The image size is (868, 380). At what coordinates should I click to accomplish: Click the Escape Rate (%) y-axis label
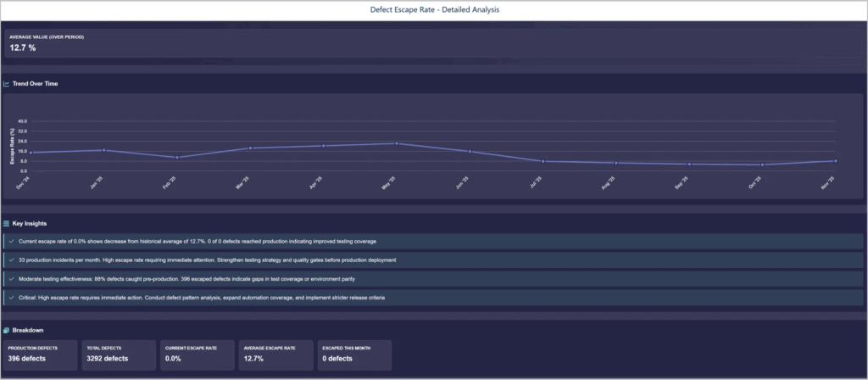click(13, 145)
